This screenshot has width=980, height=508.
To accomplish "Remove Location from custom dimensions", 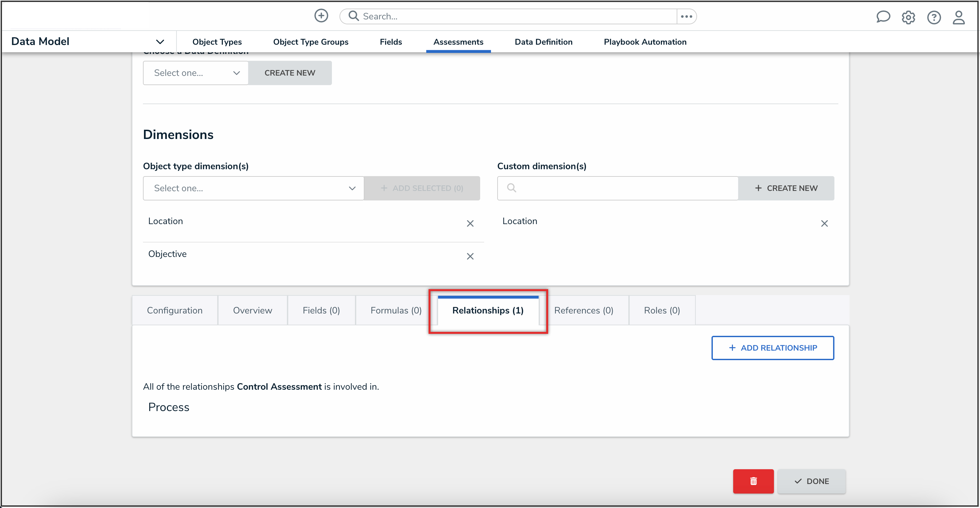I will tap(824, 223).
